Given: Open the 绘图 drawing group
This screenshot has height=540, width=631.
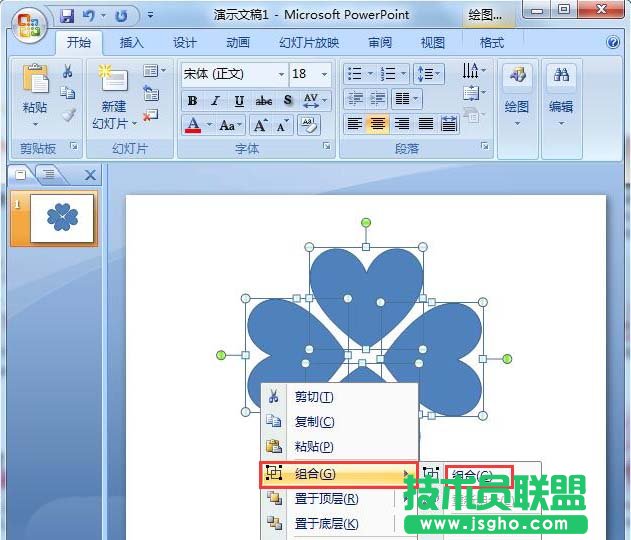Looking at the screenshot, I should pos(517,95).
